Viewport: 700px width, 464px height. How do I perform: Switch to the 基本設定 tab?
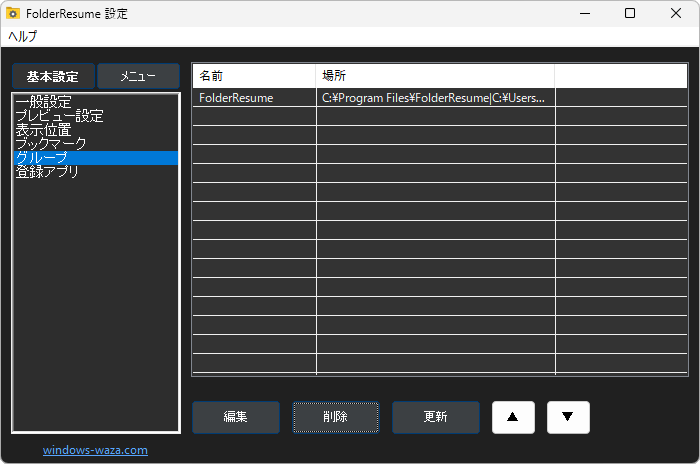pos(53,76)
